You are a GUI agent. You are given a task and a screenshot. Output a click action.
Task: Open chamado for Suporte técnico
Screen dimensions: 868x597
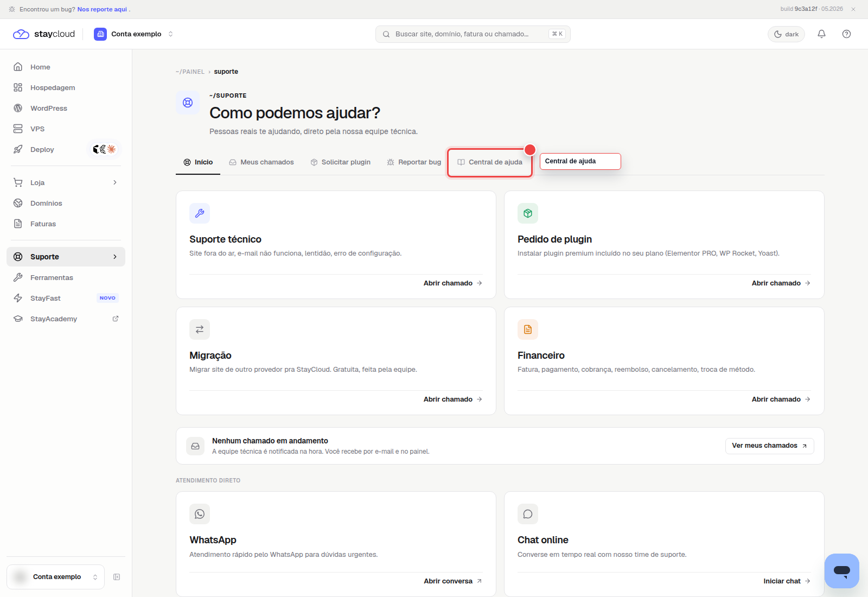pos(453,283)
